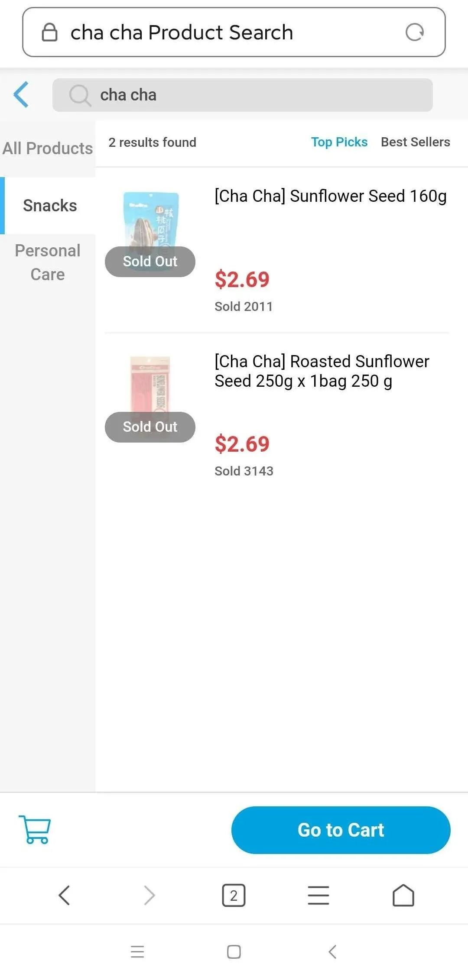The height and width of the screenshot is (980, 468).
Task: Select the Snacks category
Action: [49, 206]
